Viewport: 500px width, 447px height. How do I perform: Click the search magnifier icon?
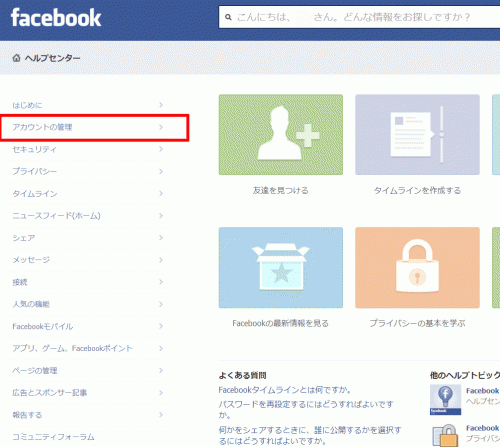pyautogui.click(x=228, y=17)
